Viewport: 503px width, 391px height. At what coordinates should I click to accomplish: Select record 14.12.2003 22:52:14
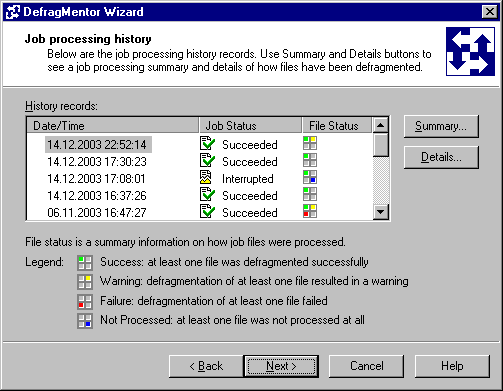coord(97,145)
